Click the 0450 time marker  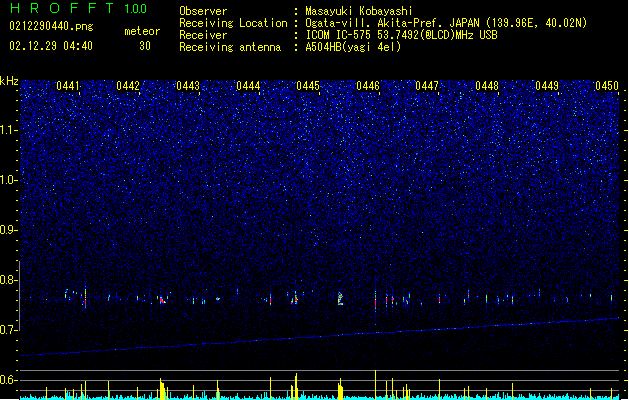(607, 86)
